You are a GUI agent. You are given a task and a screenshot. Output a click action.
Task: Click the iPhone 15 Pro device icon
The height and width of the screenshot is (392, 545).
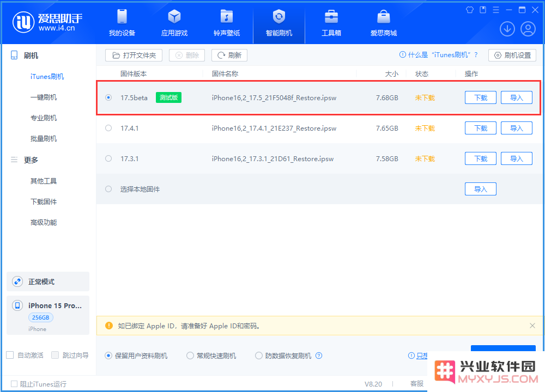(x=17, y=305)
